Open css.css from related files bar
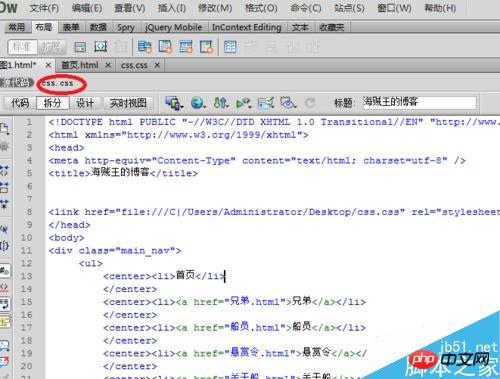Viewport: 500px width, 379px height. click(57, 83)
